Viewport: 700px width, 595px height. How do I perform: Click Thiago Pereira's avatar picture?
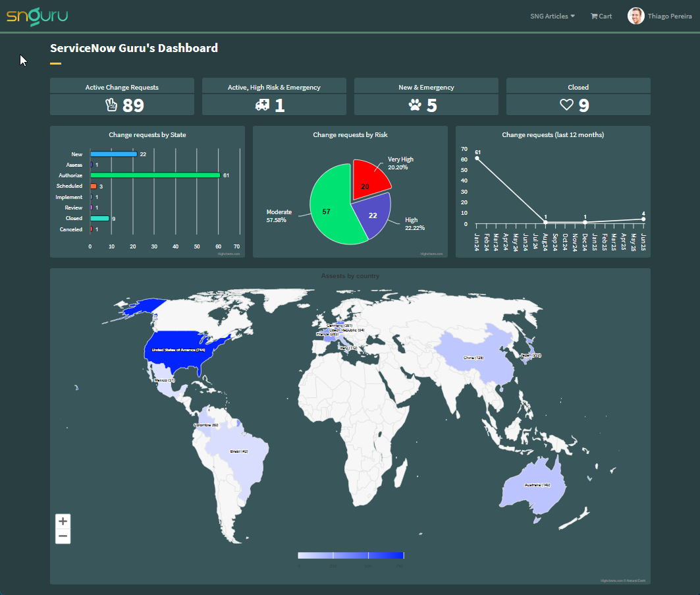pyautogui.click(x=635, y=16)
